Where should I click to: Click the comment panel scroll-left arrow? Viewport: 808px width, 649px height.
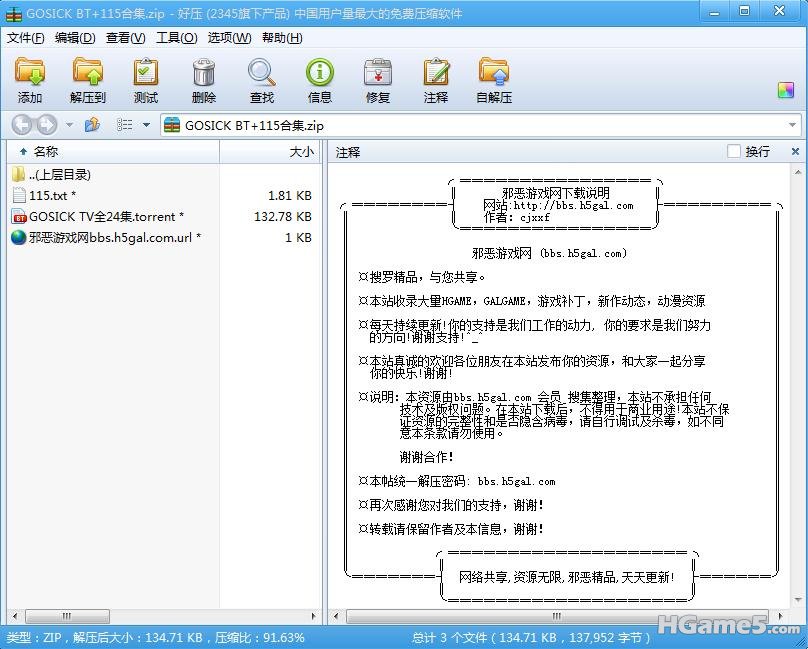pos(336,616)
